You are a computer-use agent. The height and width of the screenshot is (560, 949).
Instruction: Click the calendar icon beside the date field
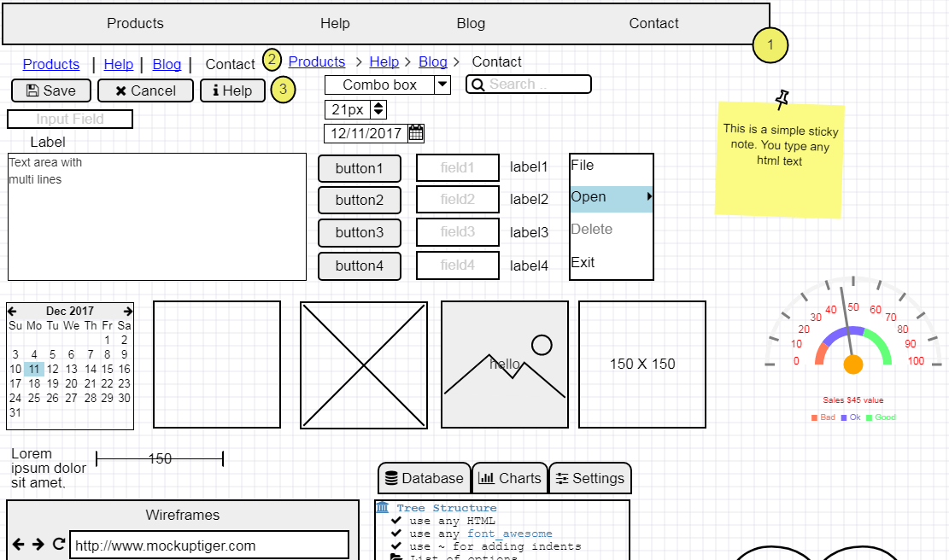pos(416,132)
